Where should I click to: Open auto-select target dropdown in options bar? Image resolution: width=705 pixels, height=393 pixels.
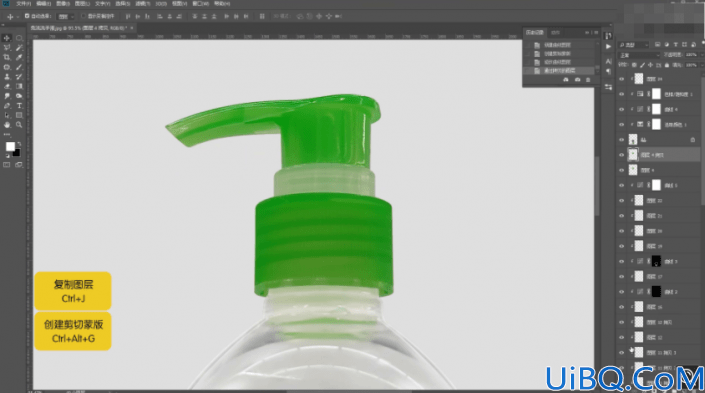(66, 17)
